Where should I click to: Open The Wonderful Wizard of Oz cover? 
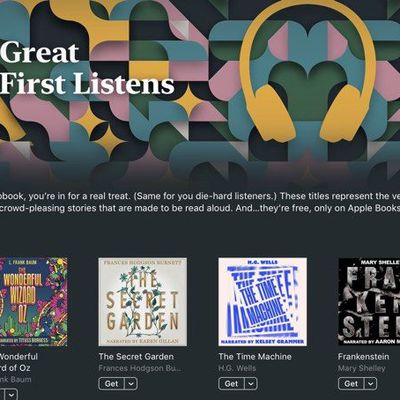click(33, 302)
